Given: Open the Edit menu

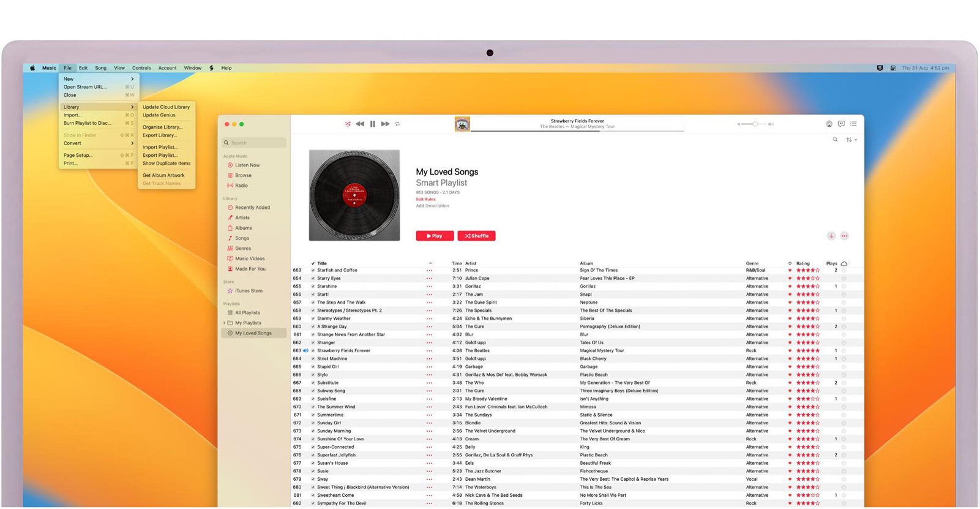Looking at the screenshot, I should [x=83, y=68].
